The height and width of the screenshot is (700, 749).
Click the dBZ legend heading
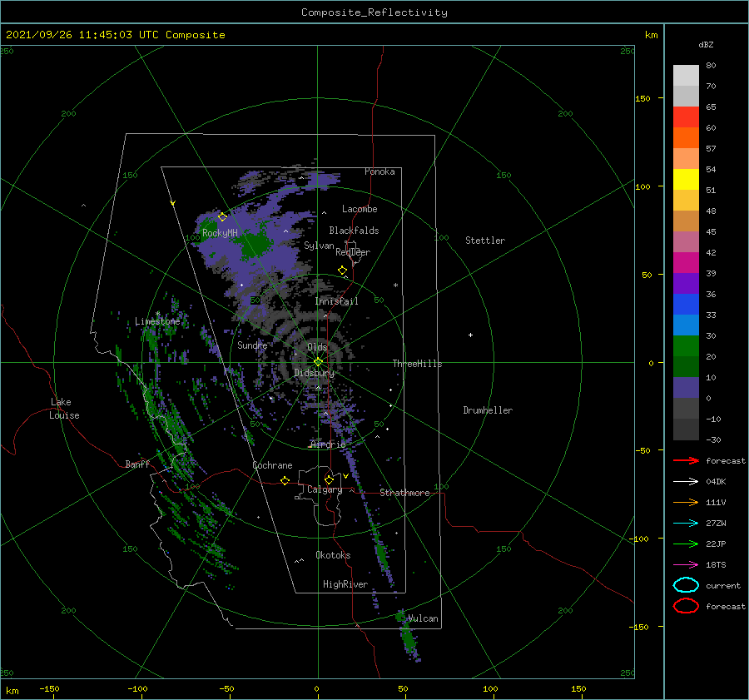click(706, 44)
